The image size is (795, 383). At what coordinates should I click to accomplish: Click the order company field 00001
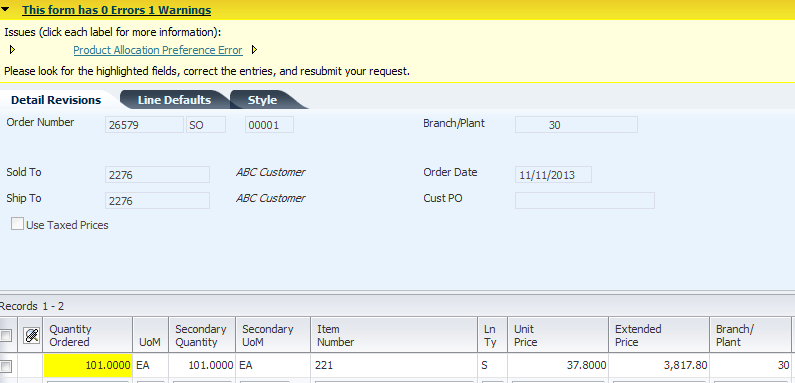pyautogui.click(x=269, y=125)
